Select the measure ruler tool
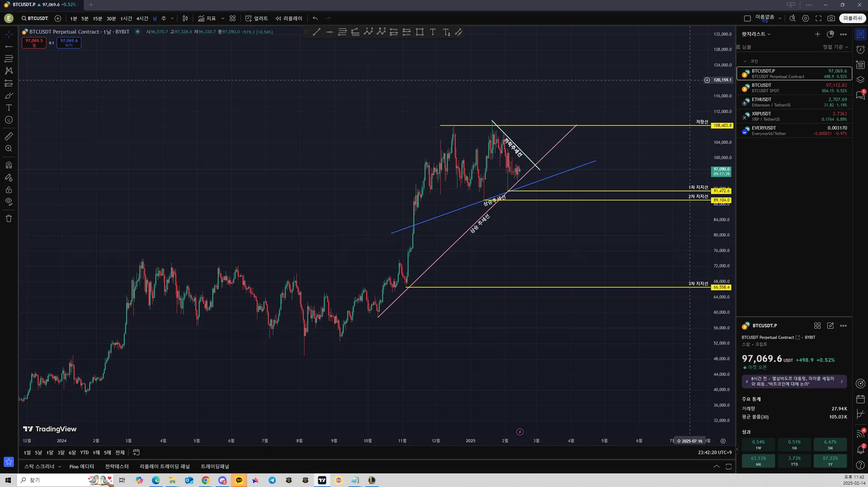The height and width of the screenshot is (487, 868). [9, 136]
